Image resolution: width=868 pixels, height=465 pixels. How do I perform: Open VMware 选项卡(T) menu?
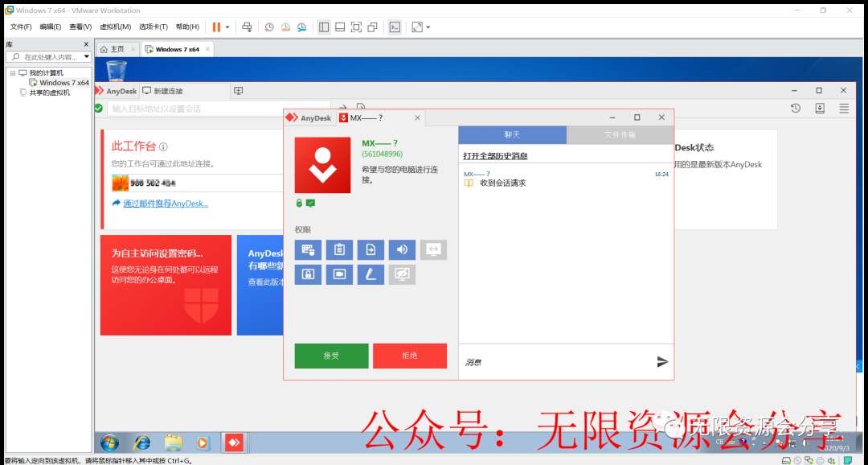pos(154,27)
